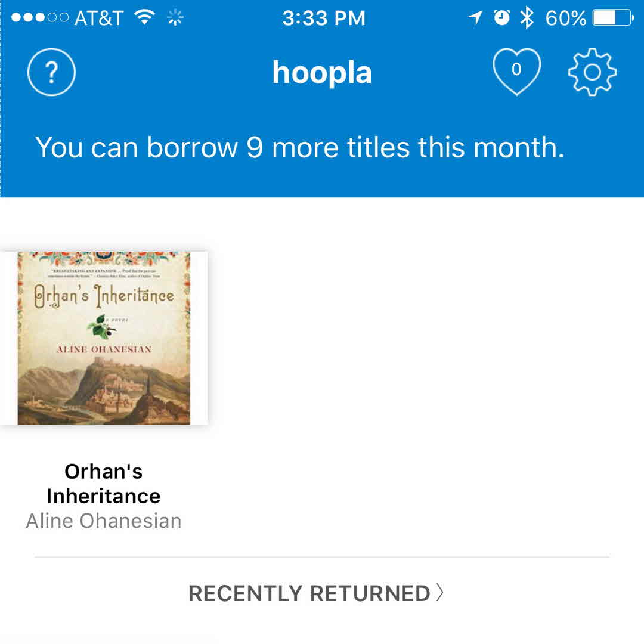Image resolution: width=644 pixels, height=644 pixels.
Task: Select the Orhan's Inheritance title text
Action: (104, 484)
